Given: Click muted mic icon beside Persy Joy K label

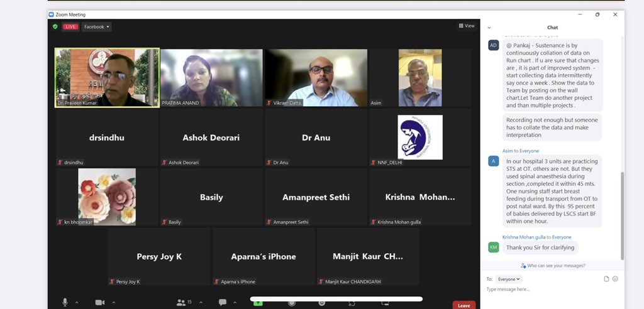Looking at the screenshot, I should click(x=113, y=282).
